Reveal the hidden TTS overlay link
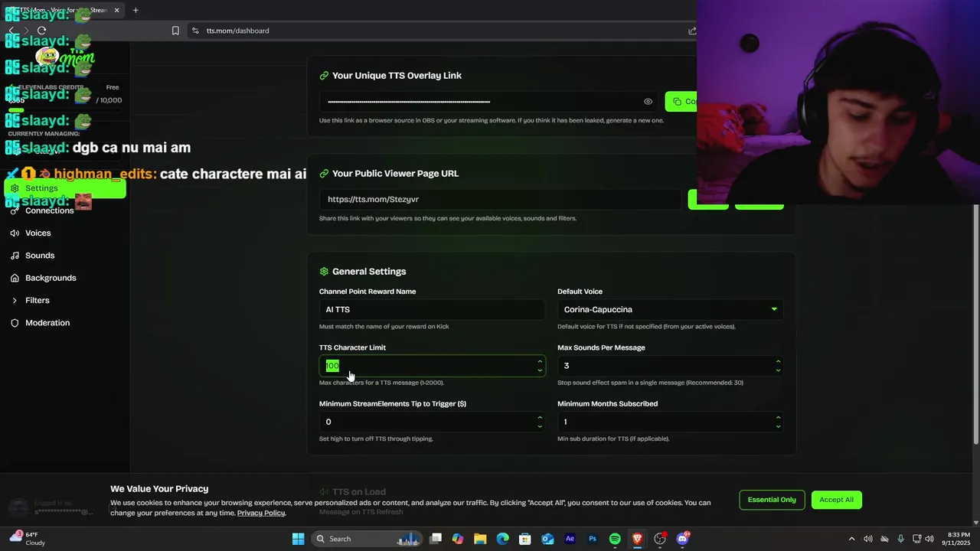This screenshot has width=980, height=551. [x=648, y=102]
